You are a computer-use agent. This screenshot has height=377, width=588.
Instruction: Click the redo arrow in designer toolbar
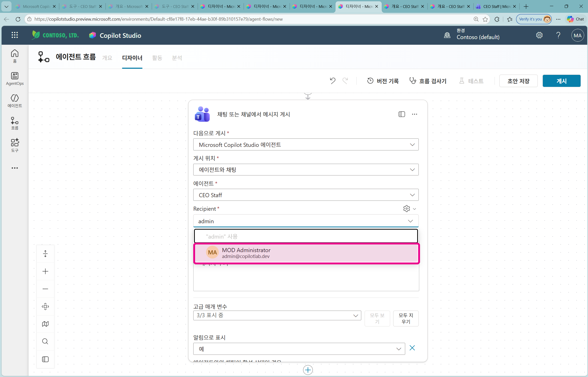coord(345,81)
